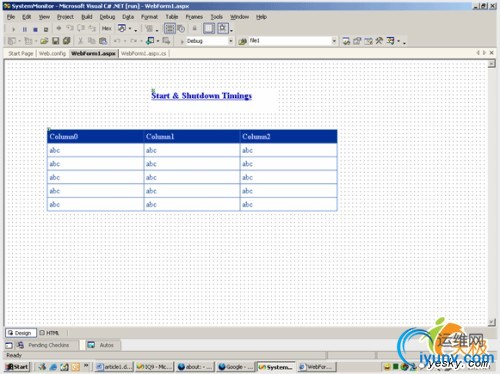Click the Cut scissors icon
Screen dimensions: 500x374
click(80, 41)
